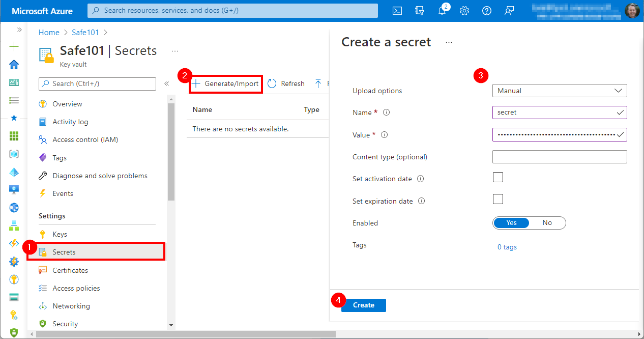This screenshot has height=339, width=644.
Task: Click info icon beside Set activation date
Action: click(x=421, y=179)
